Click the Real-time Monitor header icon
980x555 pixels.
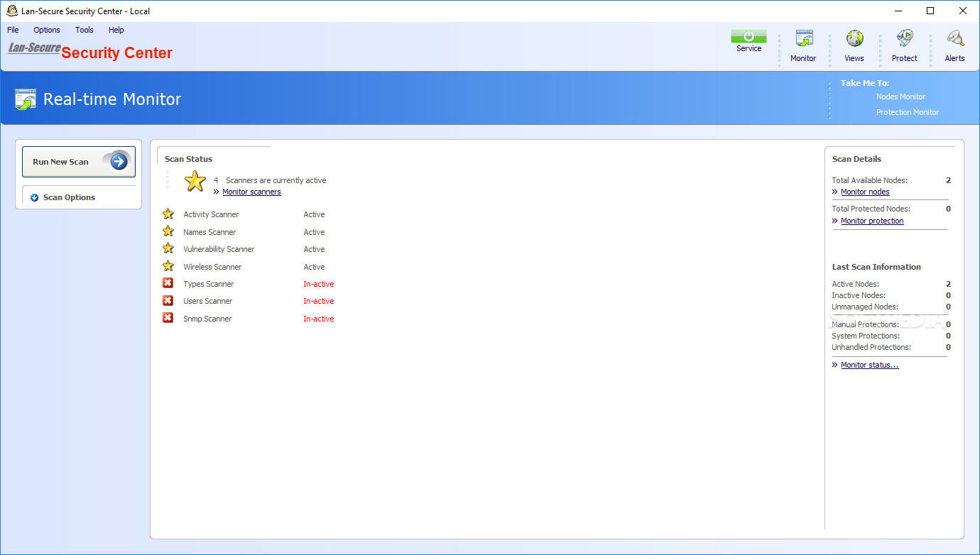tap(26, 99)
